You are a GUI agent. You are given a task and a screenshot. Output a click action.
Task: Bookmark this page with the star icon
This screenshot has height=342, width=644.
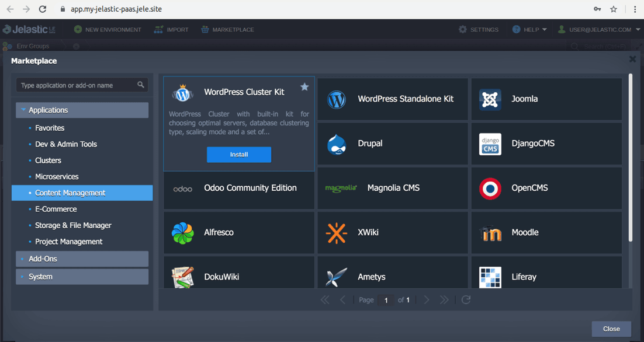point(614,9)
